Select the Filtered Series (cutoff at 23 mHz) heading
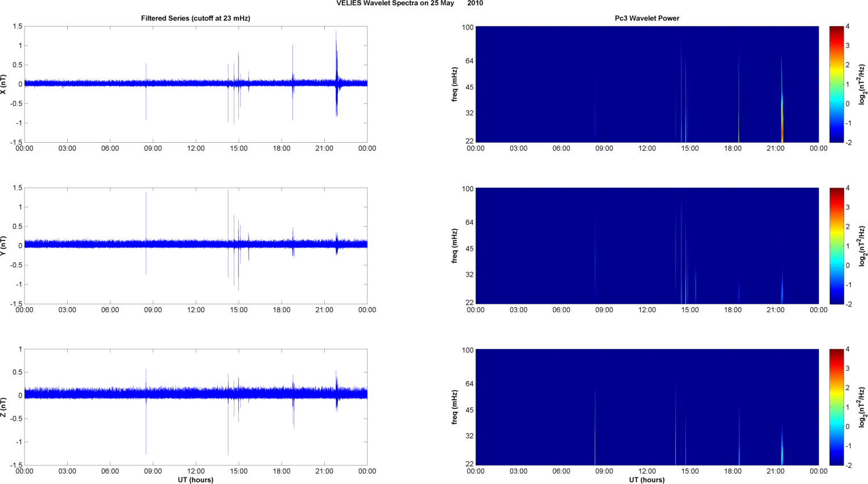The image size is (868, 484). pos(196,18)
